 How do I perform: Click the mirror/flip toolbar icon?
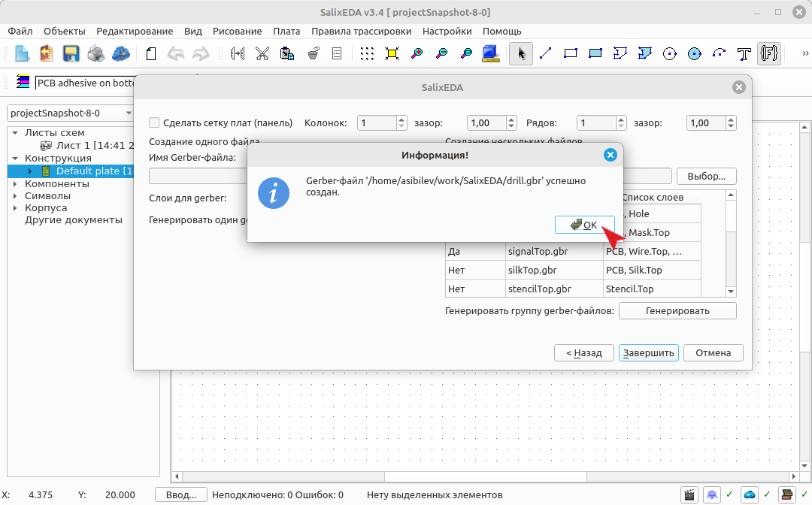[x=238, y=53]
